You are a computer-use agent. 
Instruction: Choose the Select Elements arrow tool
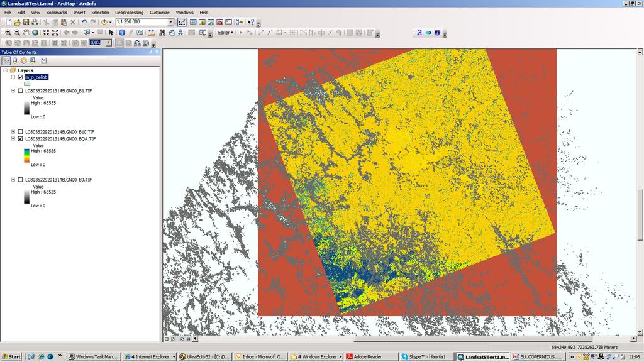click(x=111, y=33)
